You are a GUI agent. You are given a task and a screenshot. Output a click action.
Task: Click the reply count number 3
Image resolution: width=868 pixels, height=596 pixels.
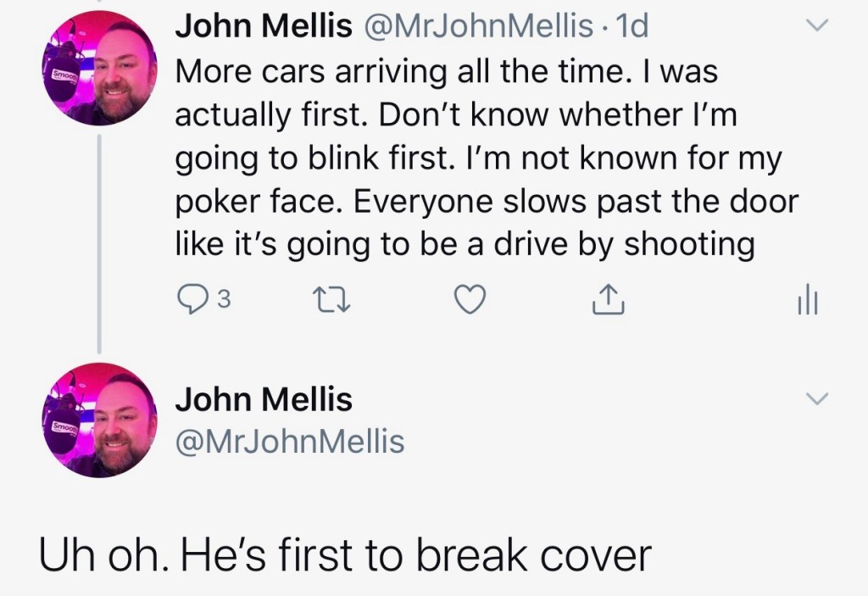(223, 299)
